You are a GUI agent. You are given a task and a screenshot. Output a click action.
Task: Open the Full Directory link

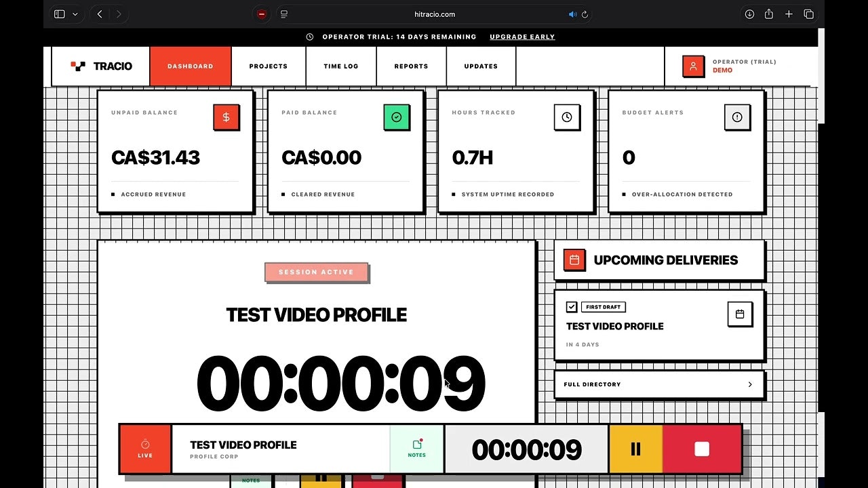coord(659,384)
